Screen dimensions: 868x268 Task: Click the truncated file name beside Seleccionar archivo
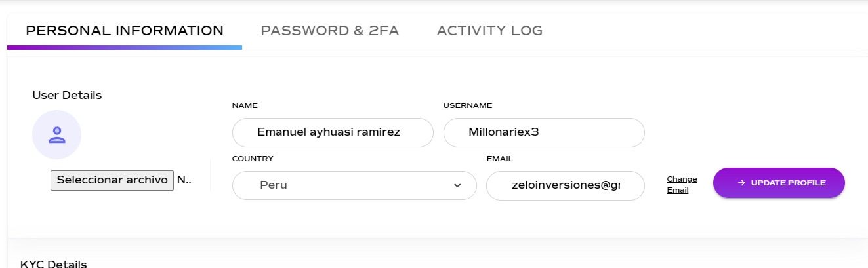coord(184,180)
